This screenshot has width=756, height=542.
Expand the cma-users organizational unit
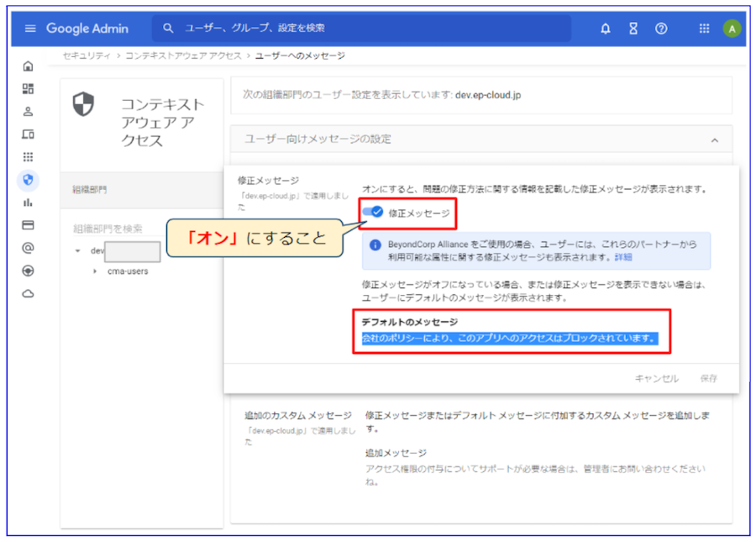click(95, 271)
